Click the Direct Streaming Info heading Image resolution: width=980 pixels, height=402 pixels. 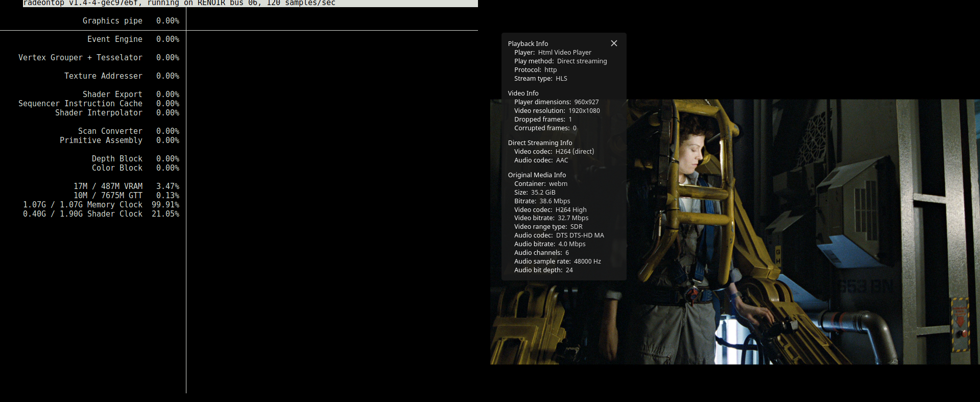540,143
